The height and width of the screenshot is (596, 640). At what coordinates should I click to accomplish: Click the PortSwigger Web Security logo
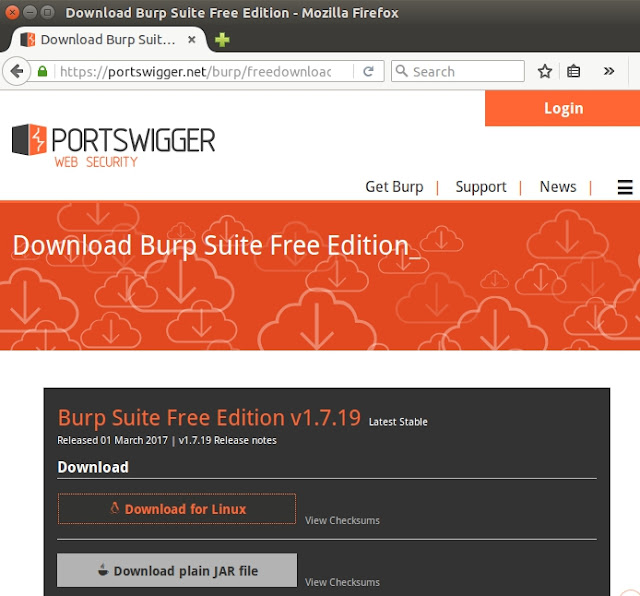click(113, 146)
